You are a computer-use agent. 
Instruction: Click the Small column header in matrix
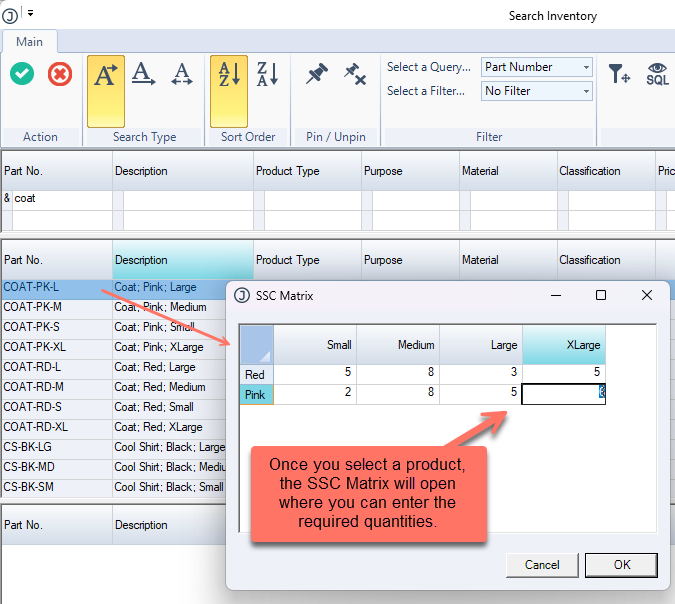[315, 345]
